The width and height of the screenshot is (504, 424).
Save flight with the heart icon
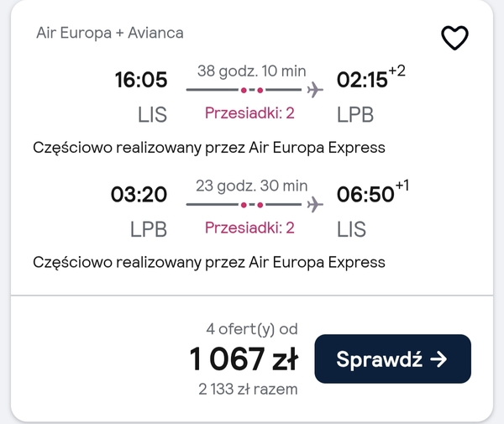[454, 38]
